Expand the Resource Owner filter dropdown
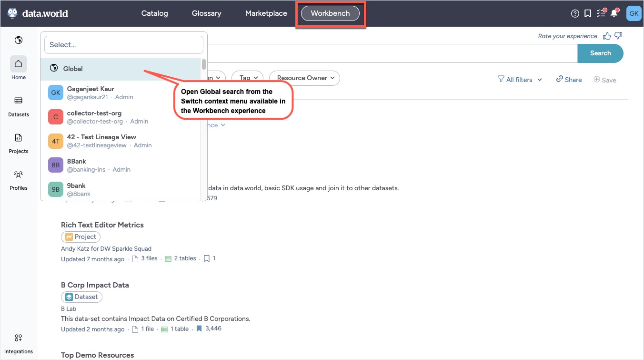This screenshot has height=360, width=644. click(304, 78)
